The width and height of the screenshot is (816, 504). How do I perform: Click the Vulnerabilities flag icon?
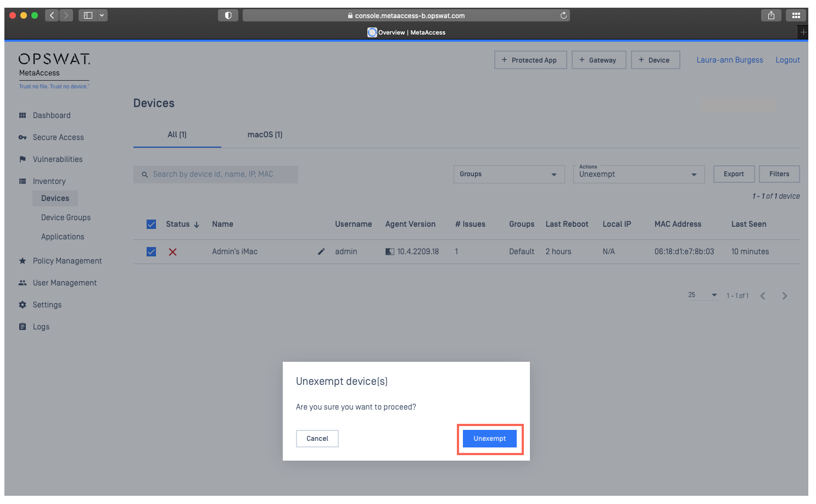(x=23, y=159)
